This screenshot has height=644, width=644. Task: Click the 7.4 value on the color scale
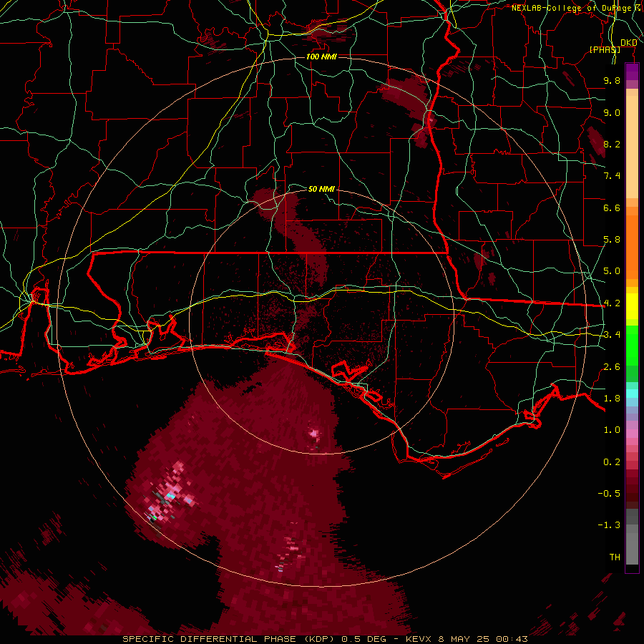(612, 176)
